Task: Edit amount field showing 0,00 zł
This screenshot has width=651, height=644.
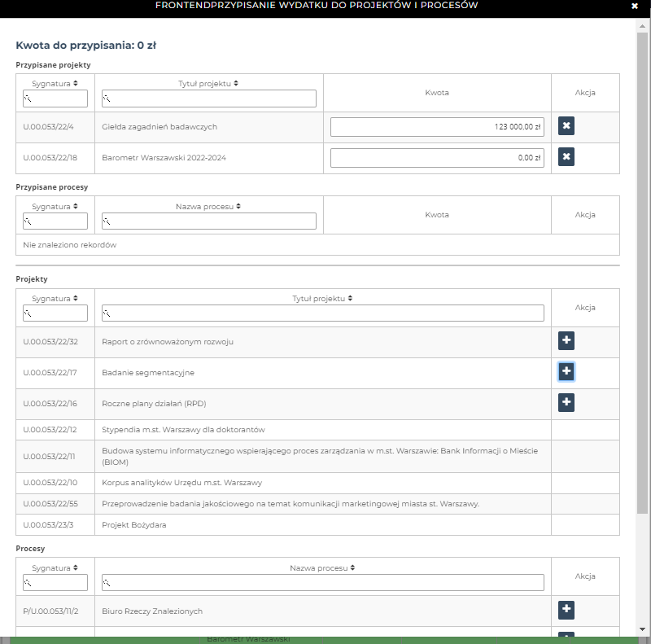Action: [x=437, y=157]
